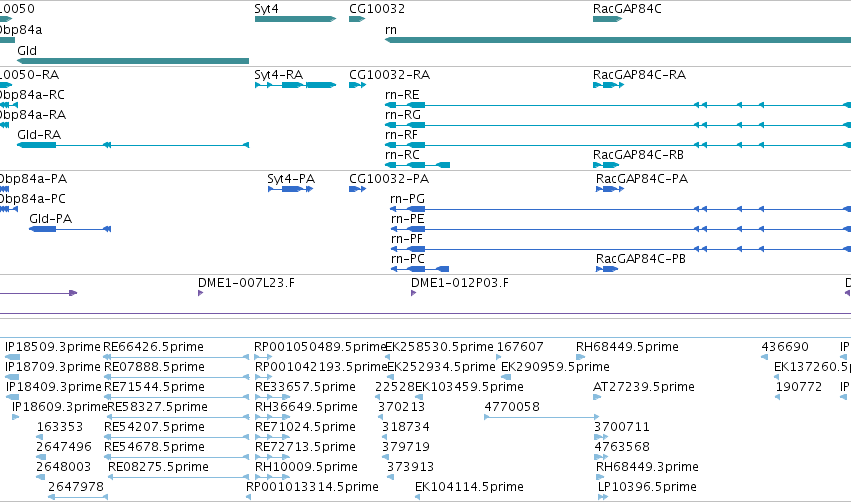The height and width of the screenshot is (502, 851).
Task: Click the 3700711 EST label
Action: coord(621,427)
